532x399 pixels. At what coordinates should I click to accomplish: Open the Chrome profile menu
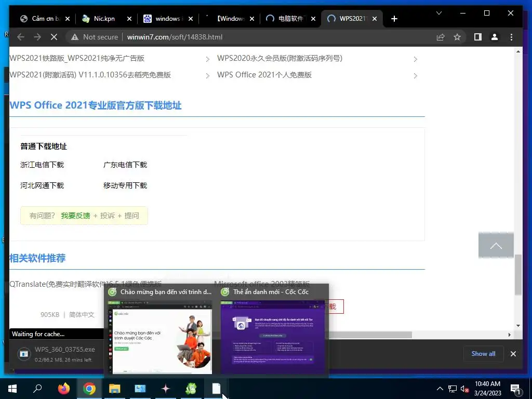[x=495, y=37]
